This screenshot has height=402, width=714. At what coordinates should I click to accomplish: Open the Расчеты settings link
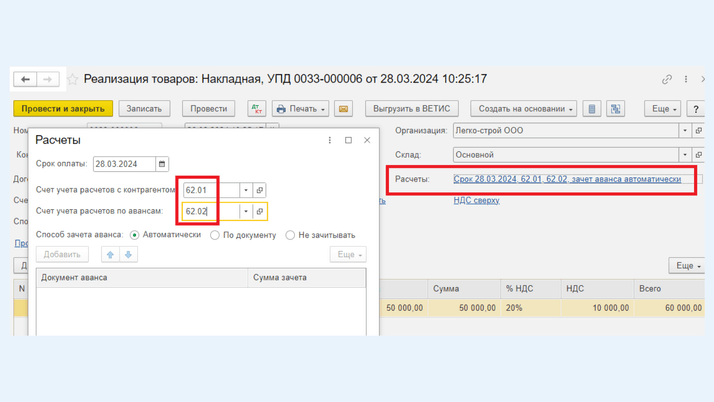click(567, 179)
